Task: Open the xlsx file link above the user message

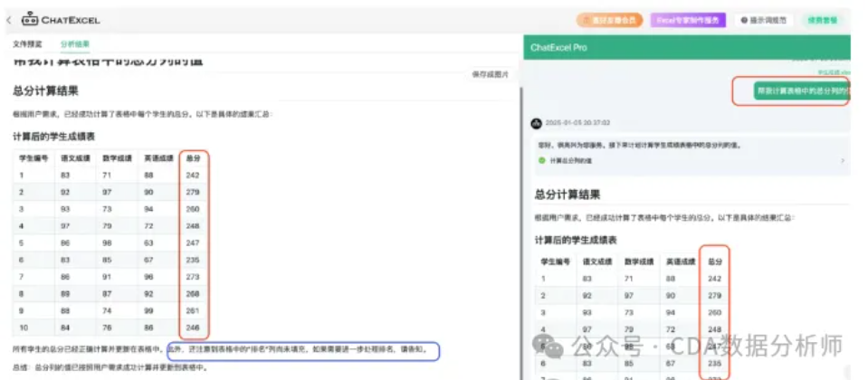Action: [834, 72]
